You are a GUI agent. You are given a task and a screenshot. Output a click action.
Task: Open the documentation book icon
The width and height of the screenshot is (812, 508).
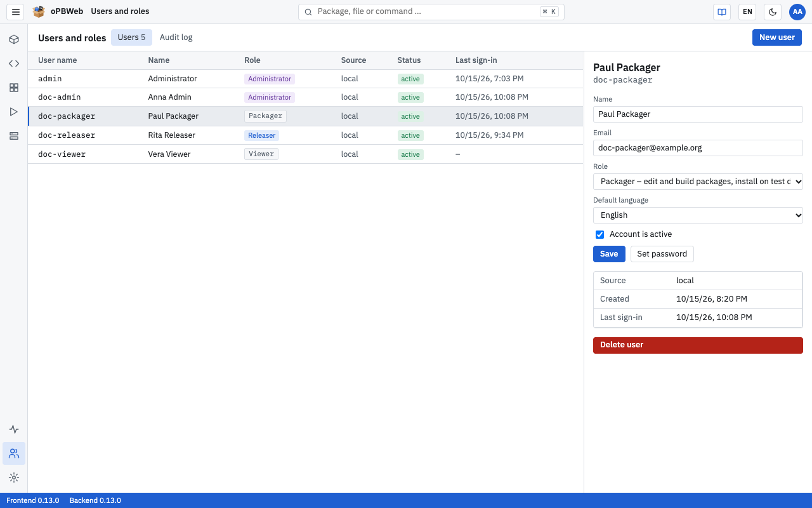pyautogui.click(x=722, y=12)
